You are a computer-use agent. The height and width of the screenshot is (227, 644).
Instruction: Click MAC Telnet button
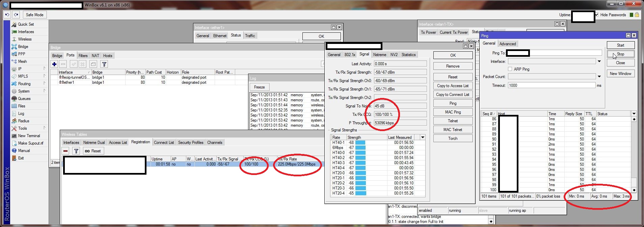453,130
